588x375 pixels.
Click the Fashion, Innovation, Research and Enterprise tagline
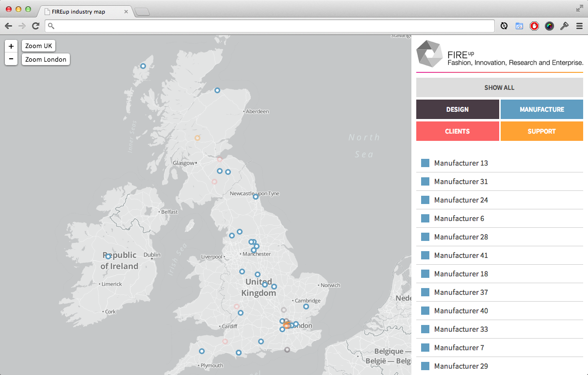(x=515, y=63)
